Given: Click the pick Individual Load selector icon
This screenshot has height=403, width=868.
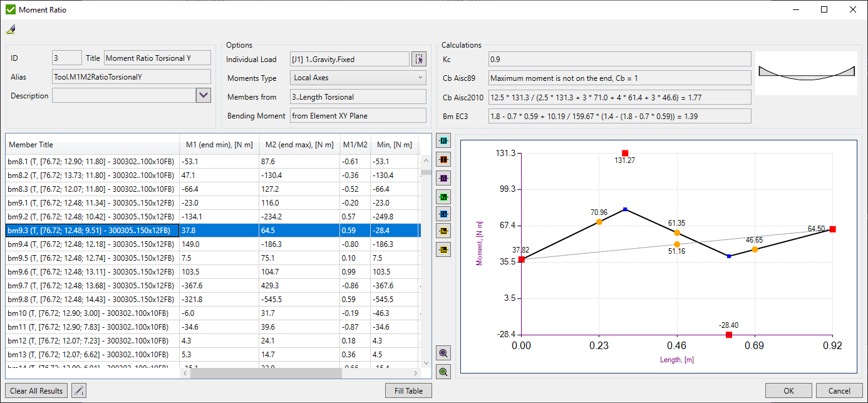Looking at the screenshot, I should [x=419, y=59].
